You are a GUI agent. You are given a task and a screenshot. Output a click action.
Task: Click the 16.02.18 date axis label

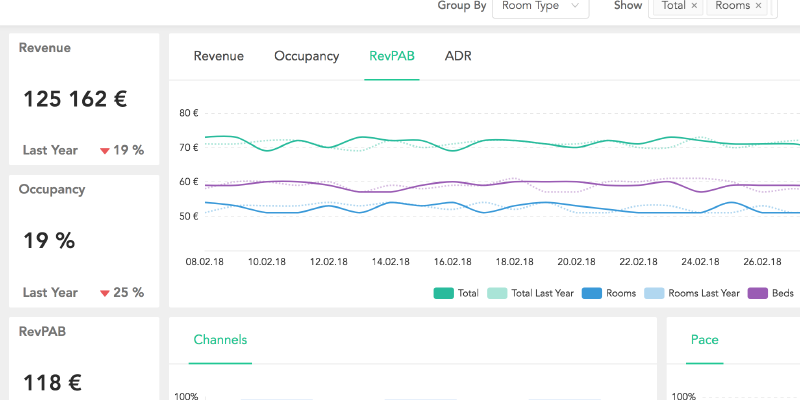click(x=453, y=261)
